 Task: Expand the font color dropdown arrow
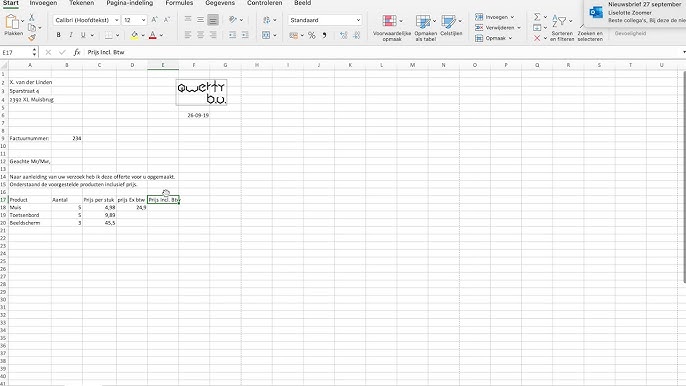pyautogui.click(x=161, y=35)
